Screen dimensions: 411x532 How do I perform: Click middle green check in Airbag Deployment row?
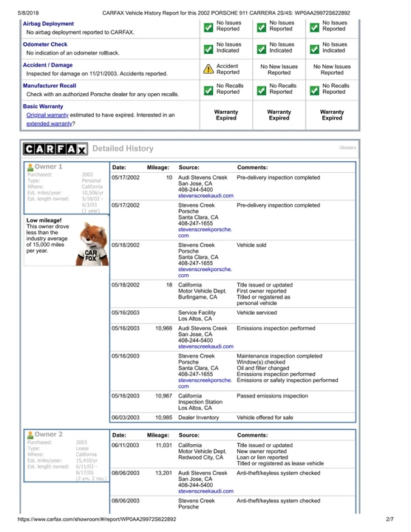[x=262, y=27]
